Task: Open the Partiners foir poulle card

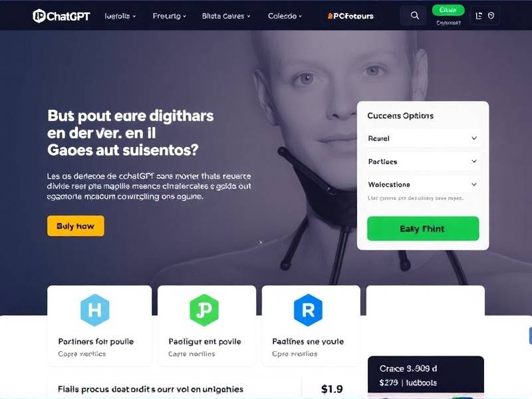Action: [x=99, y=326]
